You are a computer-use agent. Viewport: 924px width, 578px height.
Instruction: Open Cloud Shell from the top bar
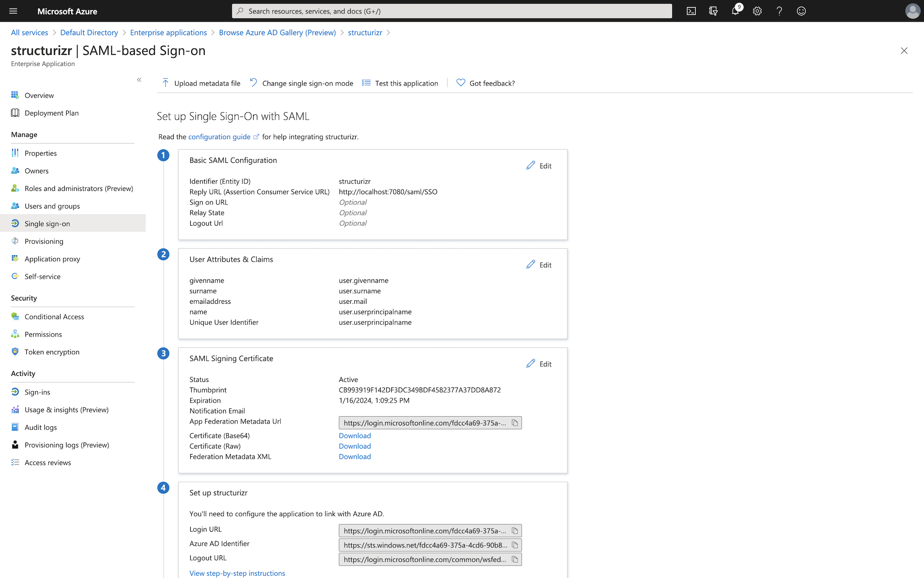[x=691, y=11]
